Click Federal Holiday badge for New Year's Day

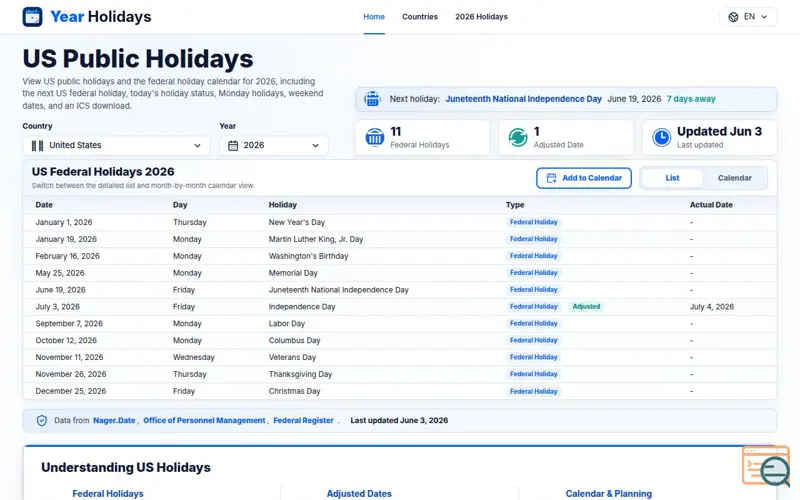pyautogui.click(x=534, y=222)
